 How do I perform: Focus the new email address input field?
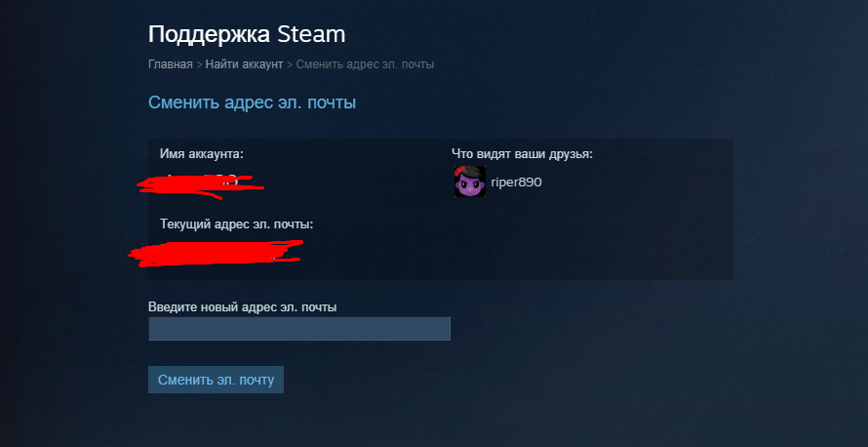coord(299,329)
